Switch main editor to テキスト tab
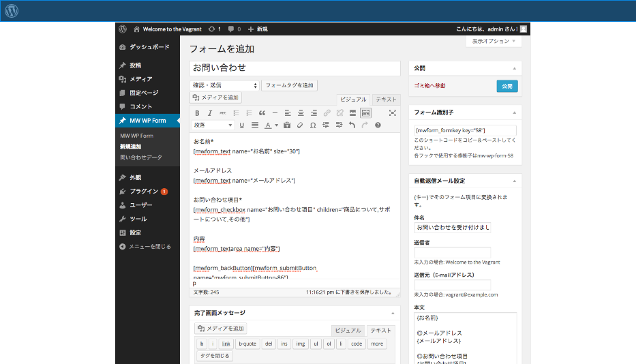The width and height of the screenshot is (636, 364). click(386, 100)
